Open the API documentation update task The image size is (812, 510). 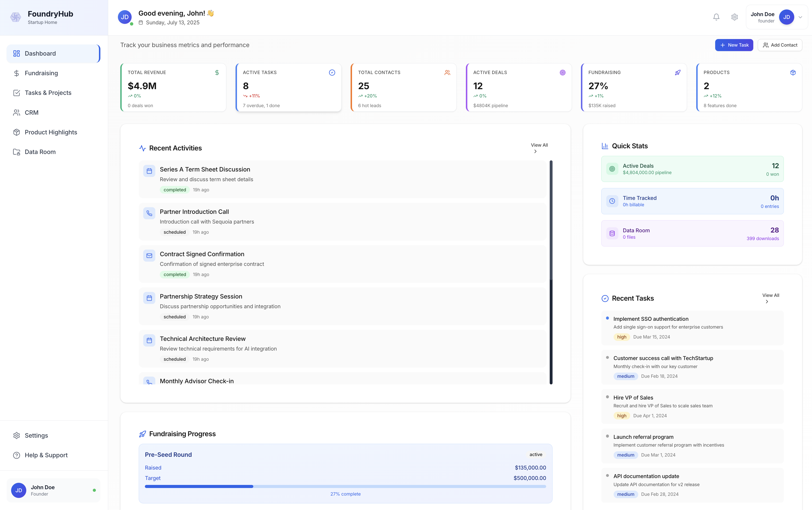(x=692, y=485)
